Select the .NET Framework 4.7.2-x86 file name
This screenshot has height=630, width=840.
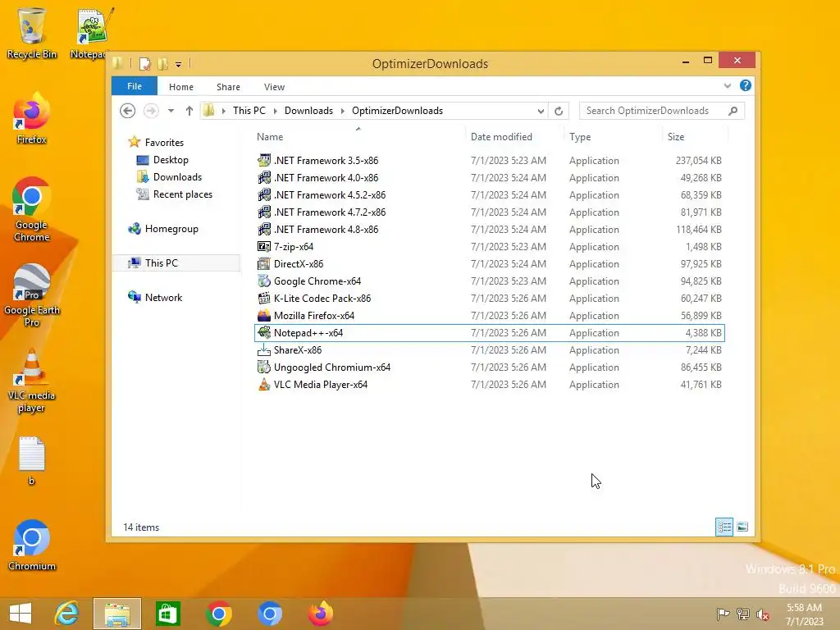330,212
